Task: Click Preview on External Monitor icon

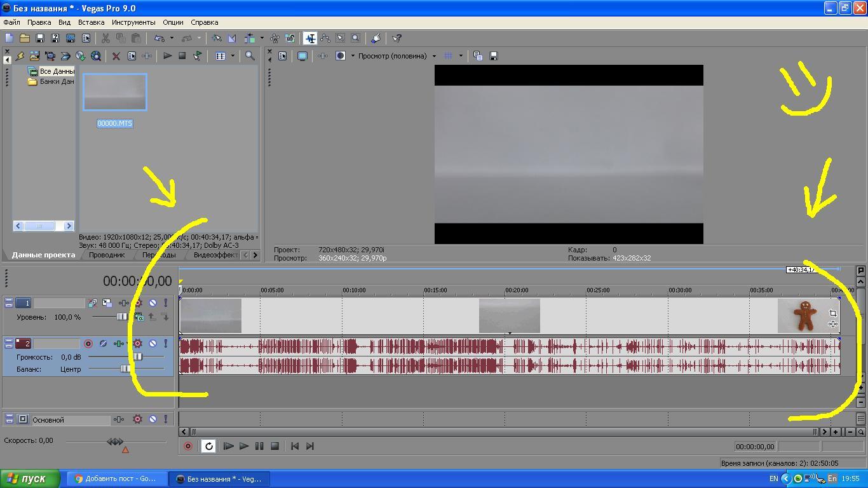Action: tap(302, 56)
